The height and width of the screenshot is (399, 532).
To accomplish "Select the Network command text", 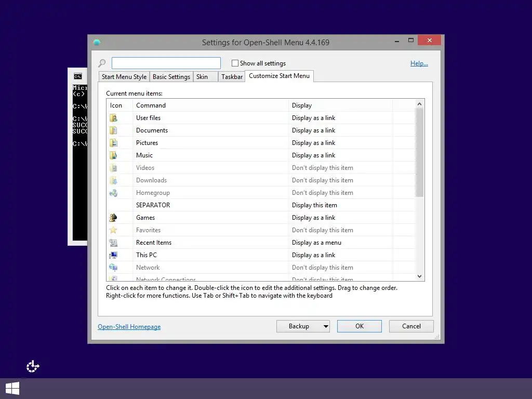I will point(148,268).
